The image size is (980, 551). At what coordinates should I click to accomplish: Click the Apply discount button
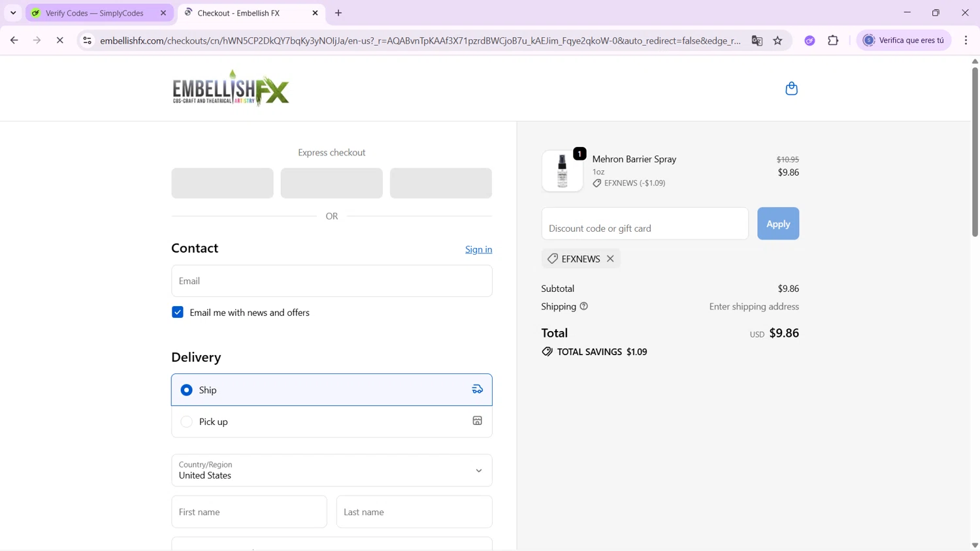tap(778, 223)
